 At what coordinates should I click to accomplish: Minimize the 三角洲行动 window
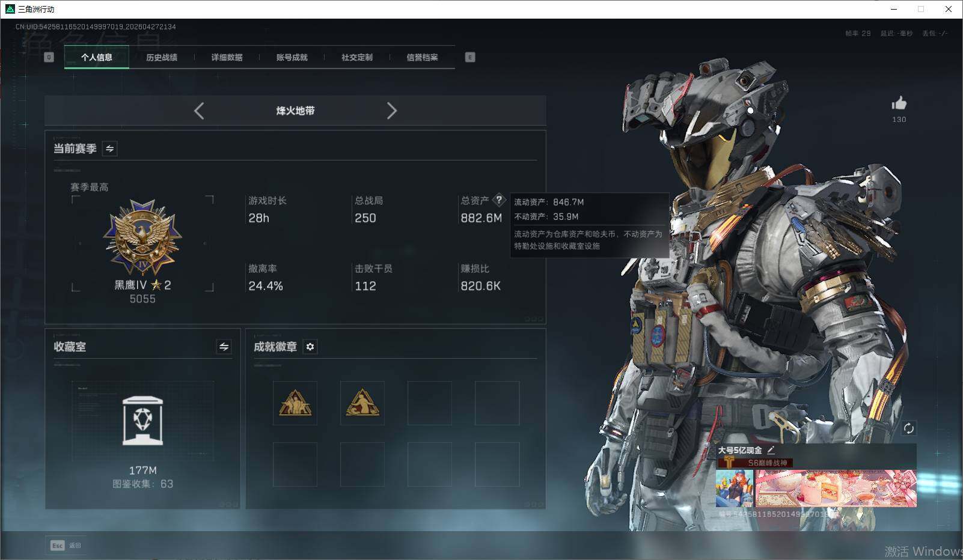[x=894, y=9]
